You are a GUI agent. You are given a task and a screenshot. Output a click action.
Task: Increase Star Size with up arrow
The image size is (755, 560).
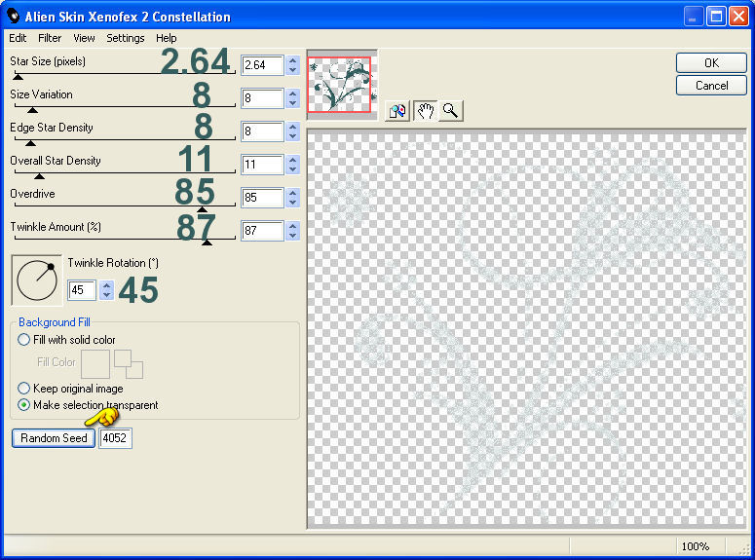[293, 60]
